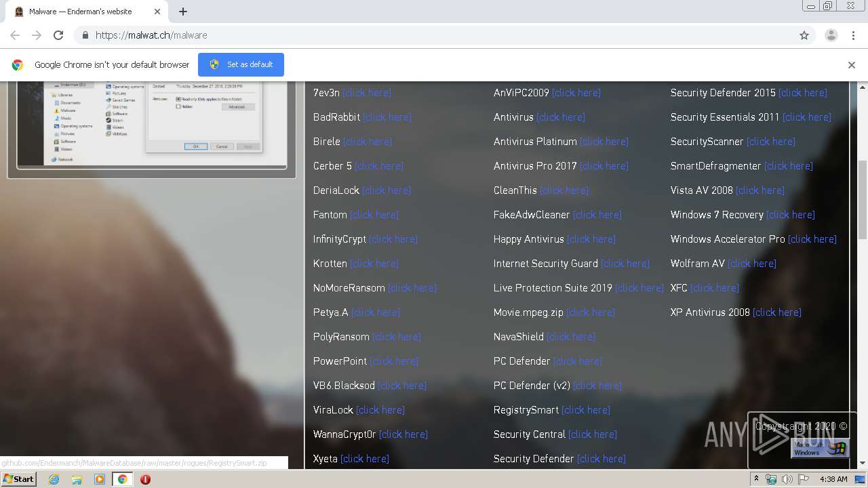
Task: Download Movie.mpeg.zip via click here
Action: 591,312
